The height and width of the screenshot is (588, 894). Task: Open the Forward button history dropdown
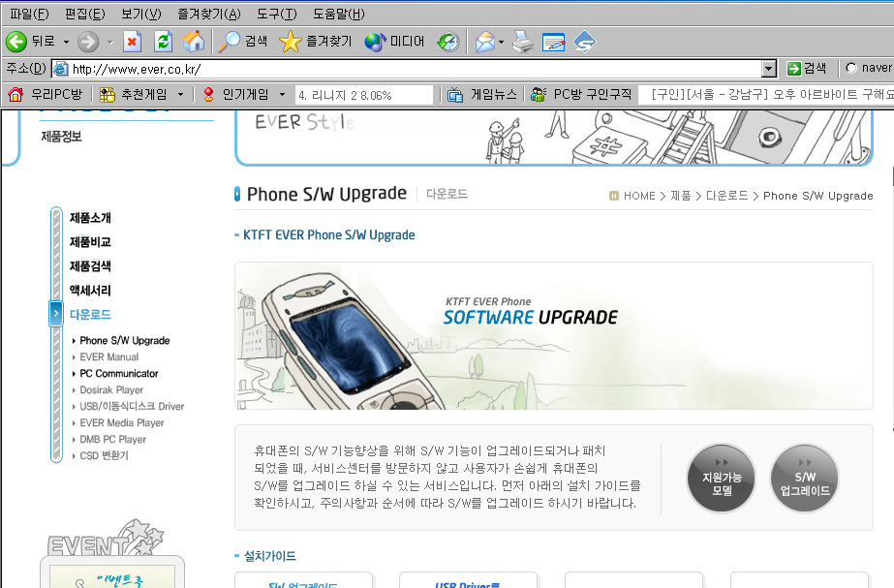pyautogui.click(x=110, y=42)
